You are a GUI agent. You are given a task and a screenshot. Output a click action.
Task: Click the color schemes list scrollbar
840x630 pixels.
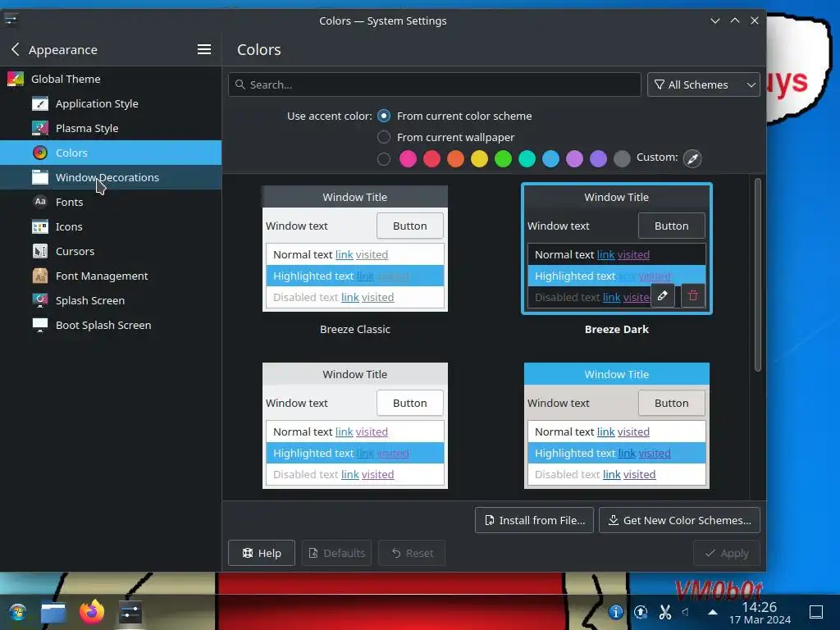pyautogui.click(x=757, y=275)
